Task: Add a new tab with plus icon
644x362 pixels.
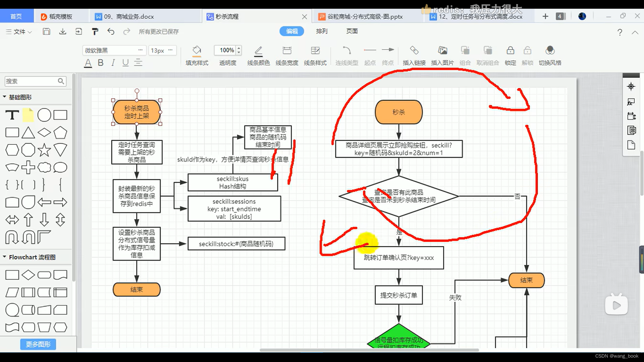Action: tap(545, 16)
